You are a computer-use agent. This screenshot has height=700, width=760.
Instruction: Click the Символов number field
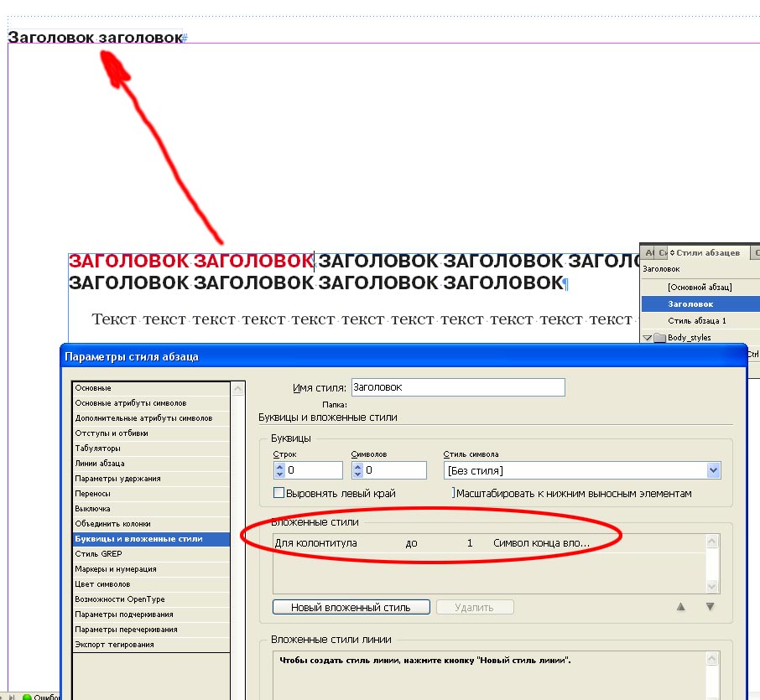tap(395, 470)
